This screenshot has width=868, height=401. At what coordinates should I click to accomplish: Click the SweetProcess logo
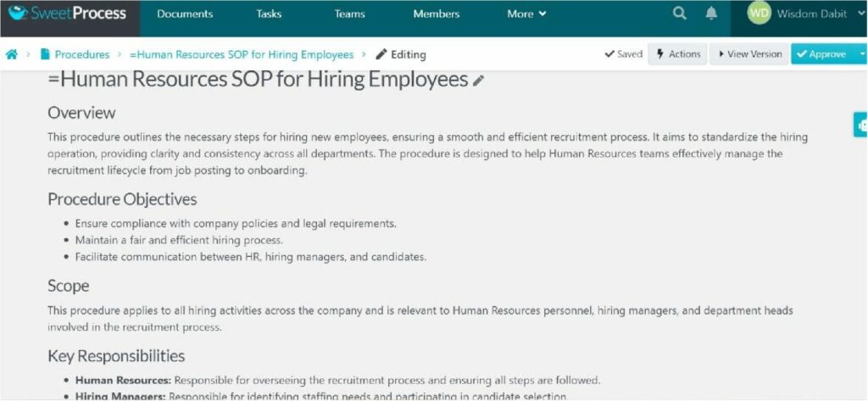coord(67,14)
